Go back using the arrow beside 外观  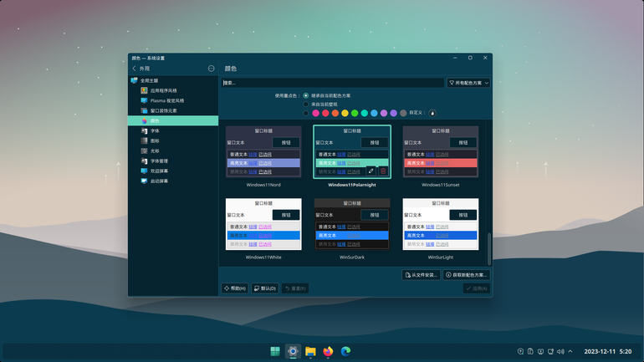(x=134, y=69)
